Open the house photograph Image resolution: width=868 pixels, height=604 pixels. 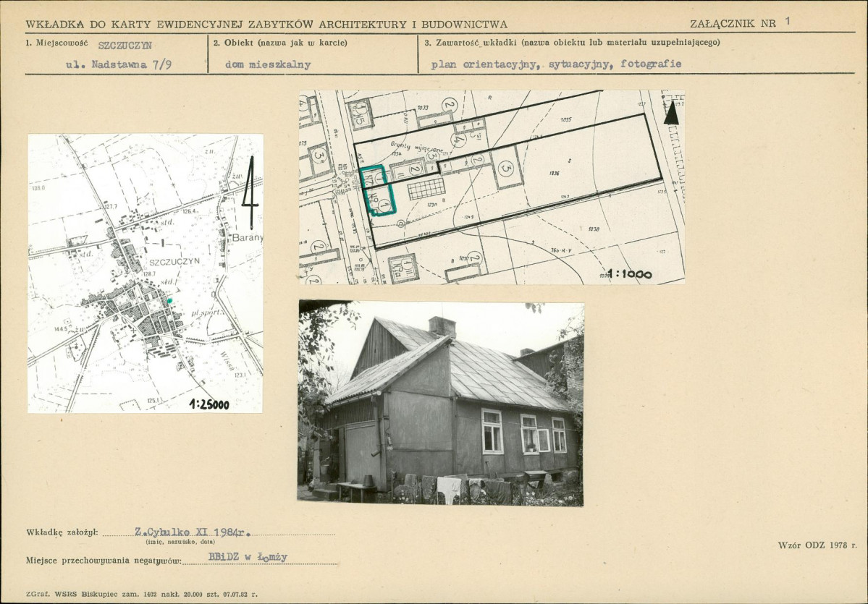[440, 403]
